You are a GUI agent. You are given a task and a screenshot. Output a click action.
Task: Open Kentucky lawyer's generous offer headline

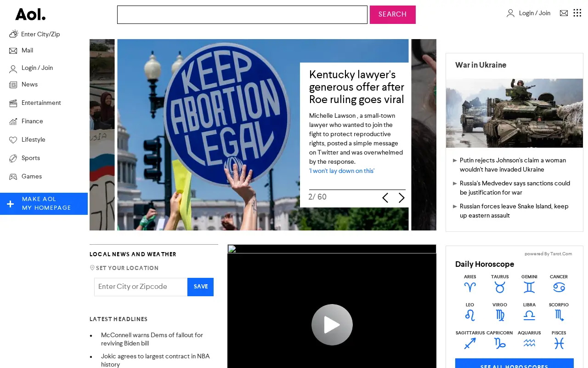356,87
